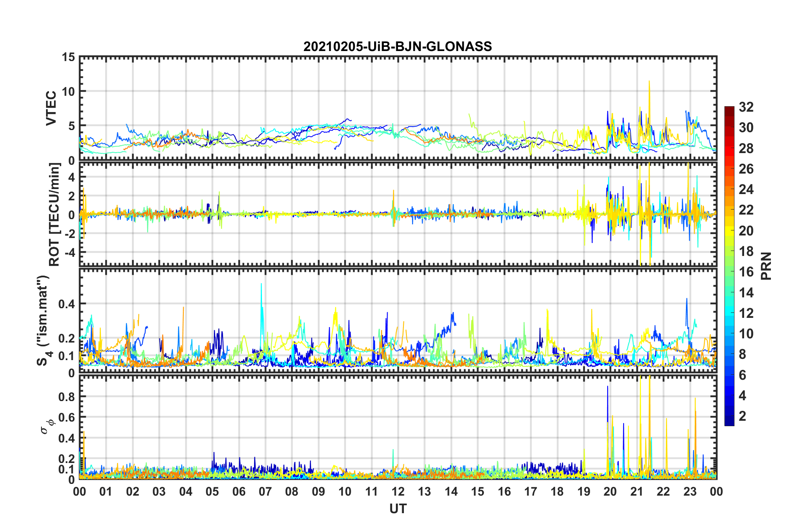Pick the "14" hour tick on UT axis
The height and width of the screenshot is (532, 796).
451,491
